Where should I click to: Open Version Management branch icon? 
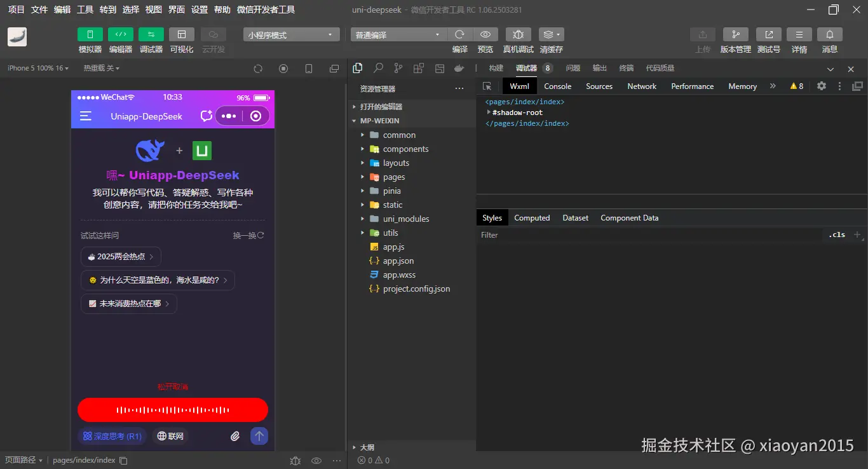tap(735, 35)
